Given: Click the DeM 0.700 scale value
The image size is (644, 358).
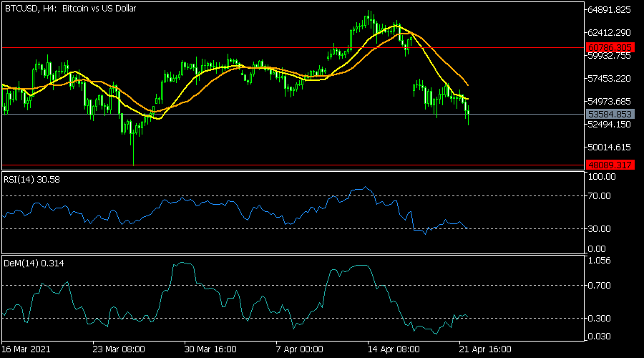Looking at the screenshot, I should click(x=599, y=285).
